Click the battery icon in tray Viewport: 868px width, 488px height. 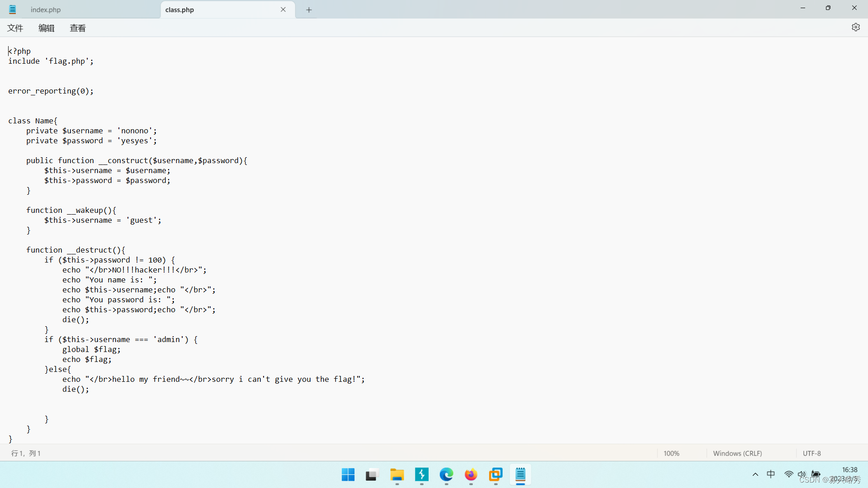coord(816,474)
